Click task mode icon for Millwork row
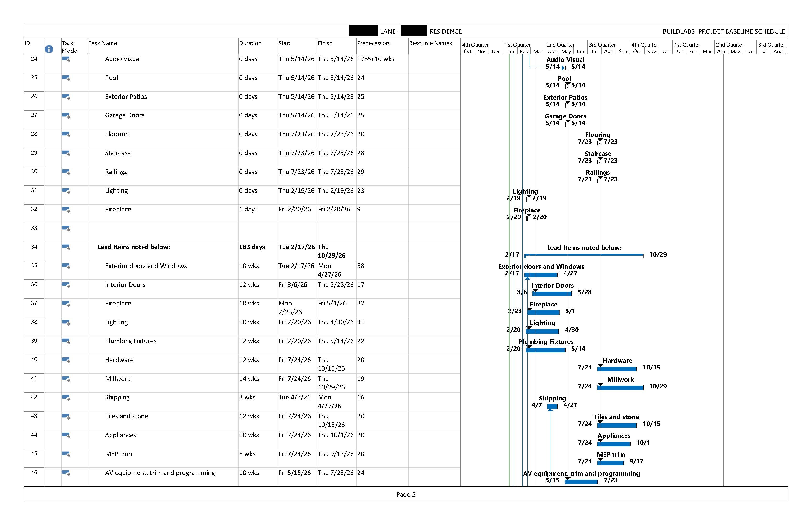Image resolution: width=812 pixels, height=525 pixels. coord(66,379)
